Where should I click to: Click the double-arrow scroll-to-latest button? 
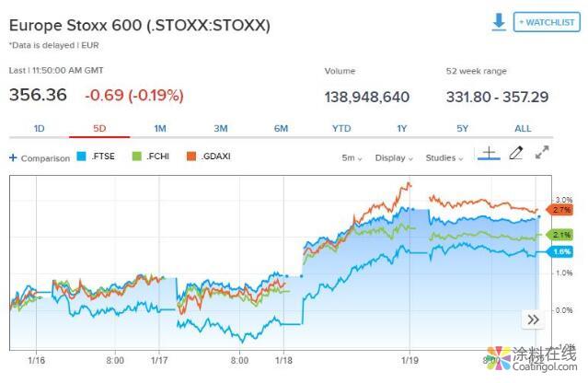pos(533,319)
